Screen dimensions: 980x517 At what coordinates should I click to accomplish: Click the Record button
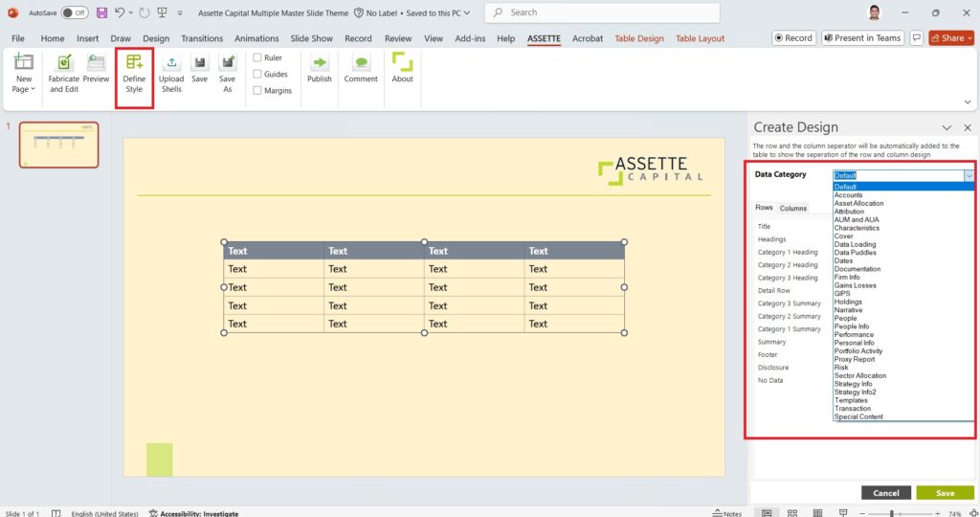(x=793, y=38)
